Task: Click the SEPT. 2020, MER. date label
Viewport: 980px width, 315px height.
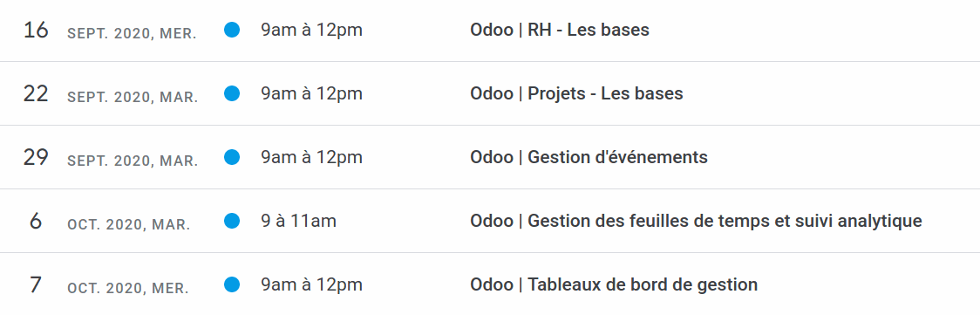Action: tap(132, 35)
